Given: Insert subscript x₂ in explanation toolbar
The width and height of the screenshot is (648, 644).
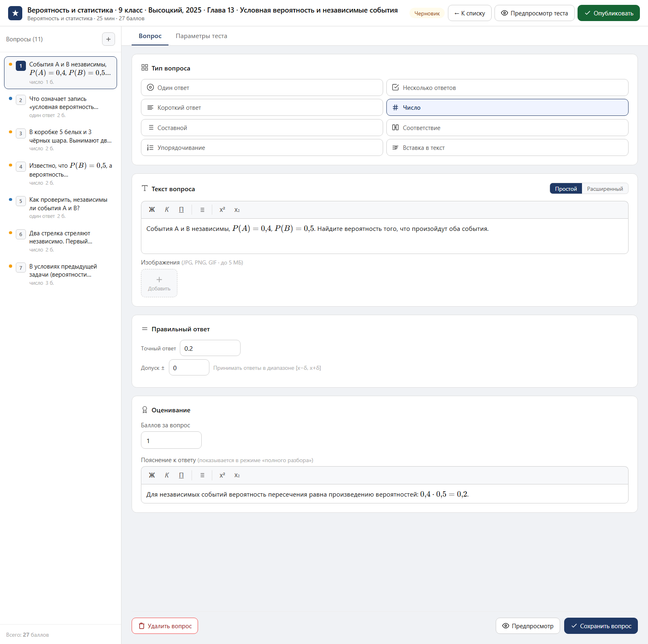Looking at the screenshot, I should click(237, 476).
